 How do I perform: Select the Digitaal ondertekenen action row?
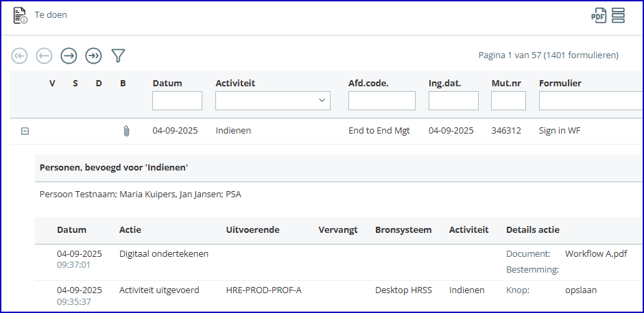pos(339,262)
